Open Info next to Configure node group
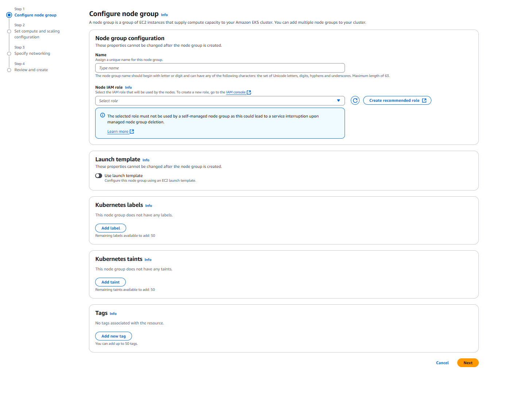Screen dimensions: 532x393 164,15
